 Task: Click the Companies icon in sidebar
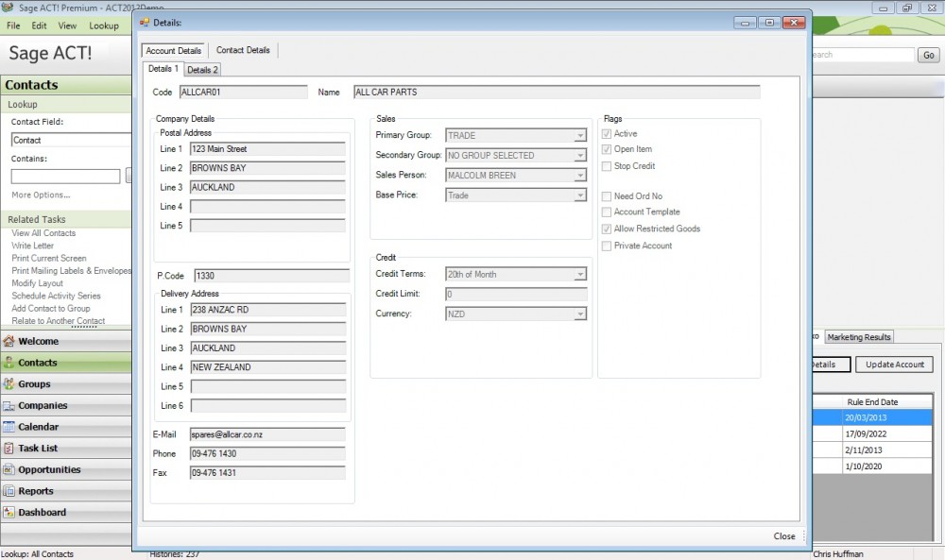coord(9,406)
